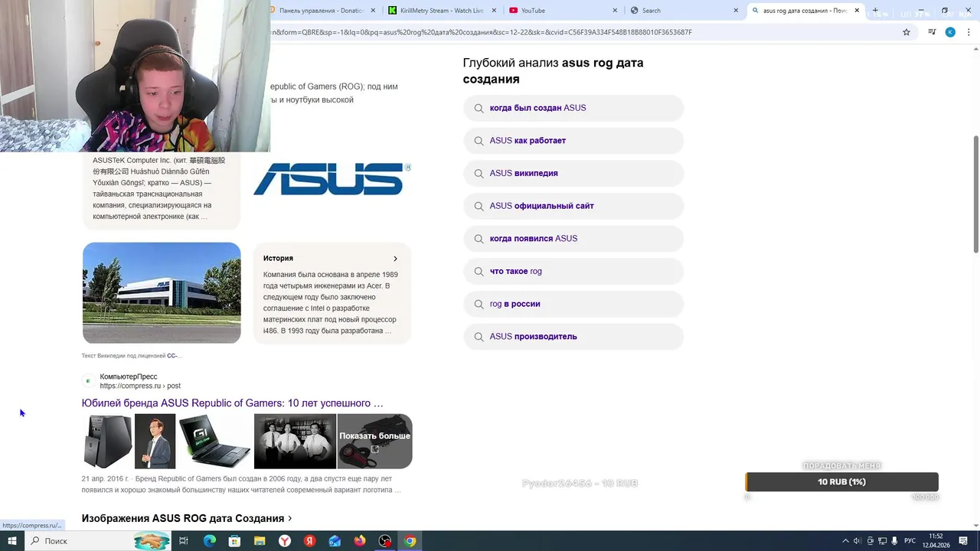
Task: Open the desktop PC tower thumbnail
Action: pos(107,442)
